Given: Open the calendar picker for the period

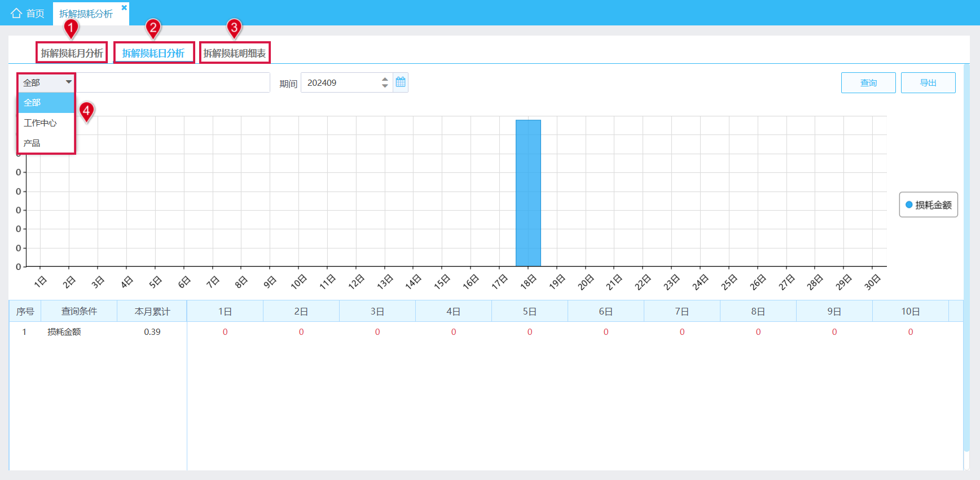Looking at the screenshot, I should [x=401, y=82].
